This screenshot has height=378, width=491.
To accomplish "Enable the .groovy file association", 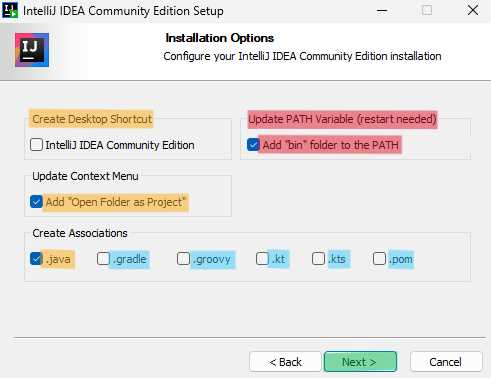I will 183,259.
